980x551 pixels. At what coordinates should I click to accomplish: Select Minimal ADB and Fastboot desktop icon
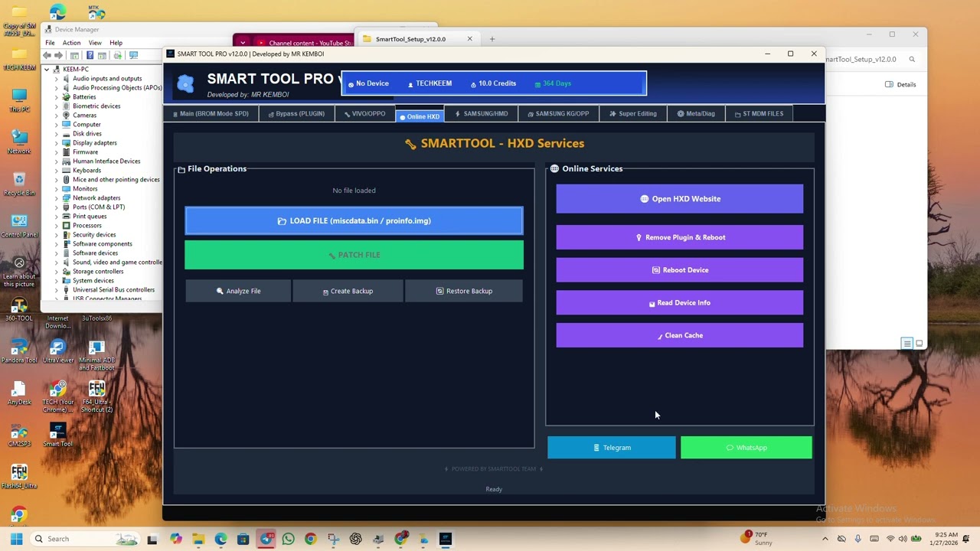click(x=96, y=355)
